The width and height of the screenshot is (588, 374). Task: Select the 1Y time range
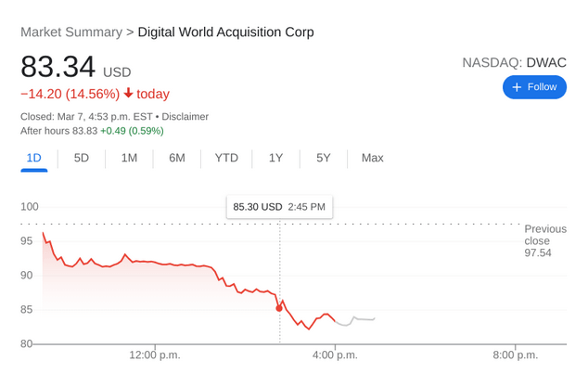pos(275,158)
